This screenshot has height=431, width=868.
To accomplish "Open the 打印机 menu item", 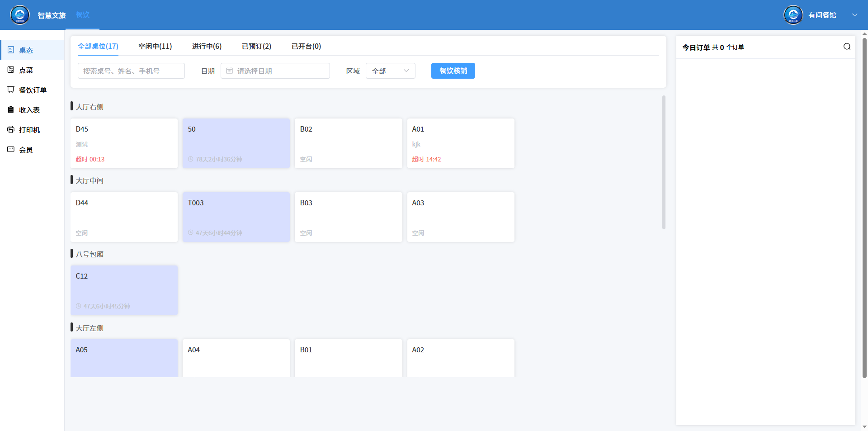I will [32, 130].
